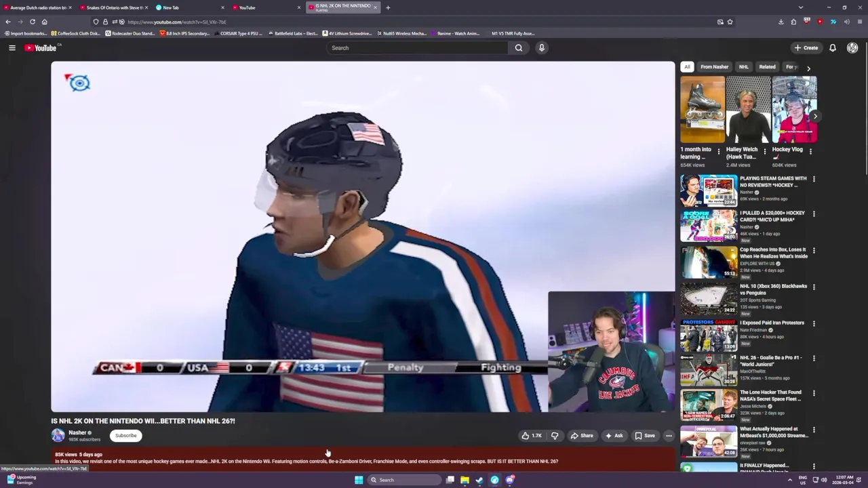
Task: List all tabs dropdown in browser
Action: (x=800, y=7)
